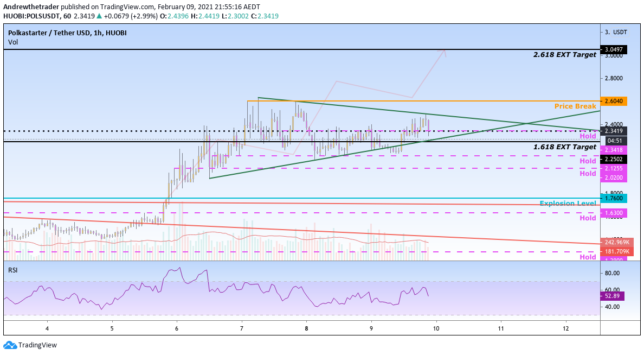Click the low value L:2.3002
Screen dimensions: 644x355
(235, 16)
